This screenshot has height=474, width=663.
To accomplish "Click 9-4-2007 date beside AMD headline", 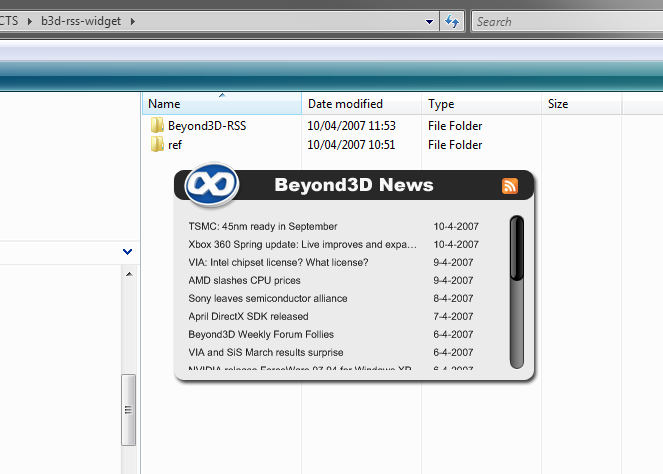I will [x=453, y=280].
